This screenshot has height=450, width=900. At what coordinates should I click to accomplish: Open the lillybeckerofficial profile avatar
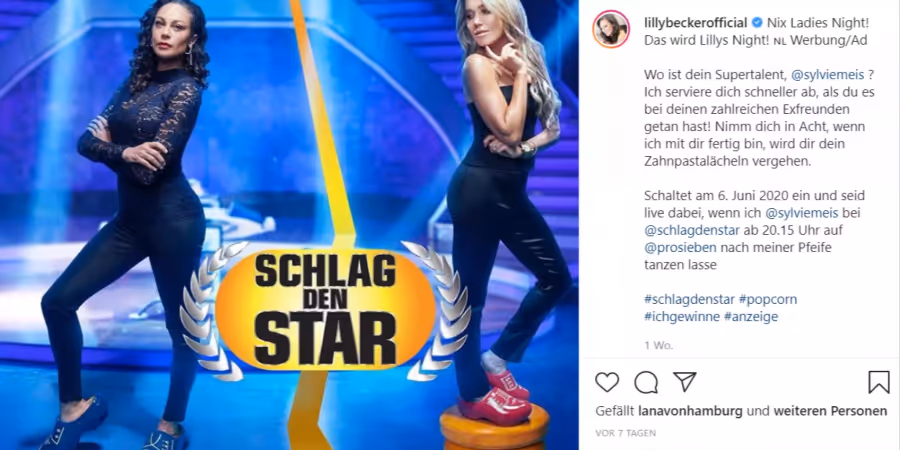pyautogui.click(x=611, y=29)
